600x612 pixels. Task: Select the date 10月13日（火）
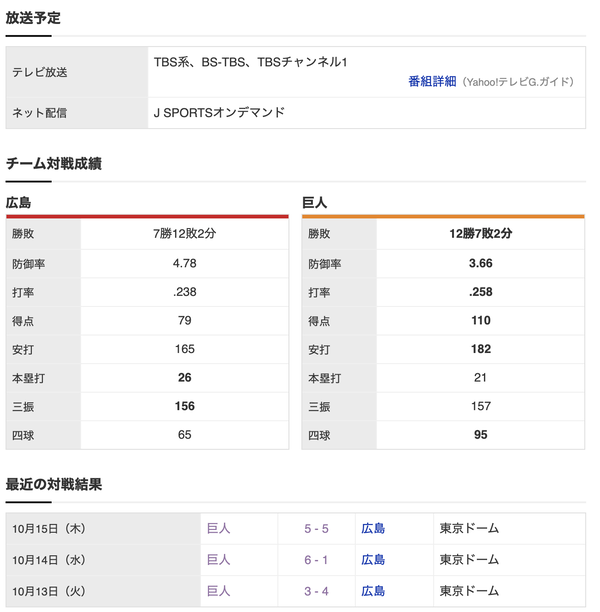click(49, 591)
